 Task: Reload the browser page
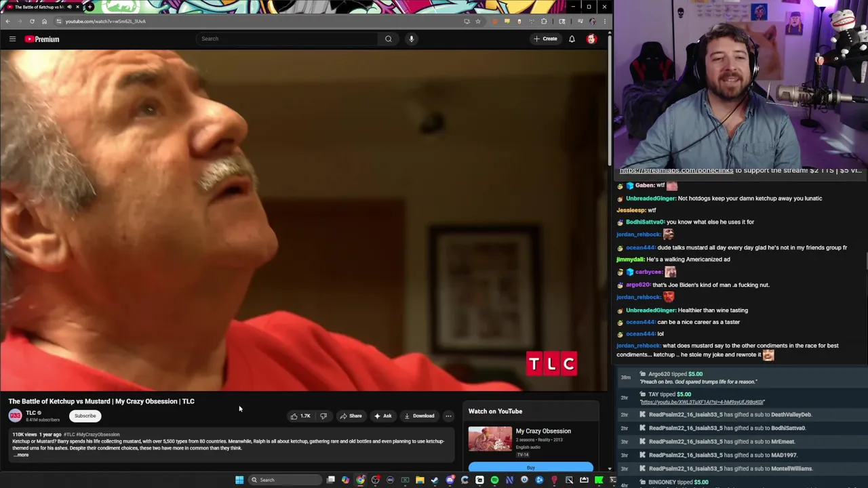(32, 21)
